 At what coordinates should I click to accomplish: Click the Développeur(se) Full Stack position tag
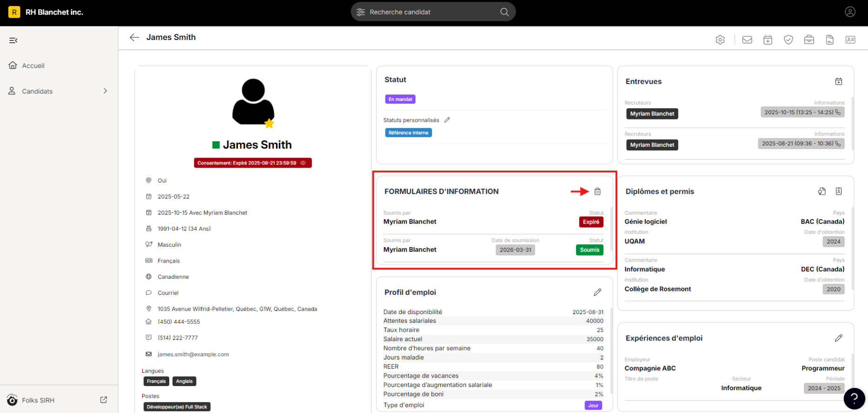click(177, 407)
